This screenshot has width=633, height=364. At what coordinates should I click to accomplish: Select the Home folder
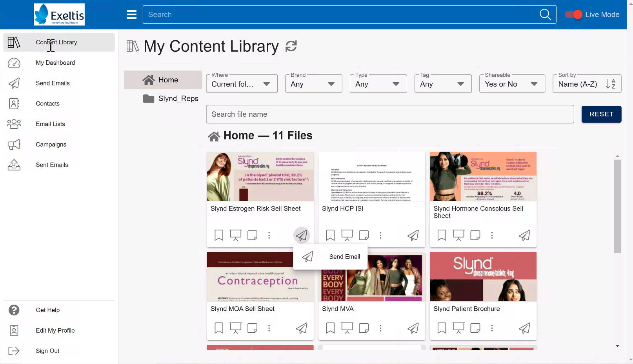[x=163, y=80]
